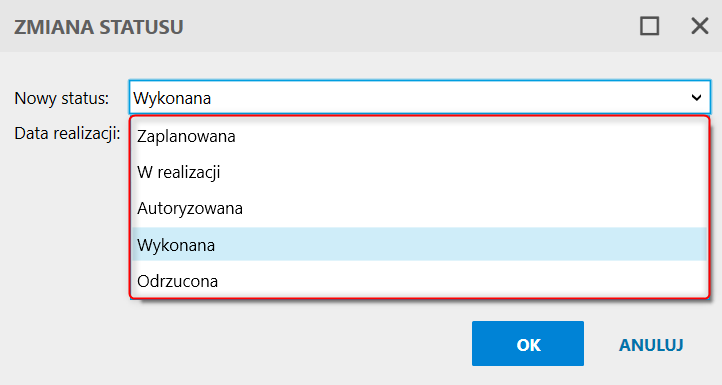Choose the W realizacji status
Screen dimensions: 722x385
(x=419, y=172)
